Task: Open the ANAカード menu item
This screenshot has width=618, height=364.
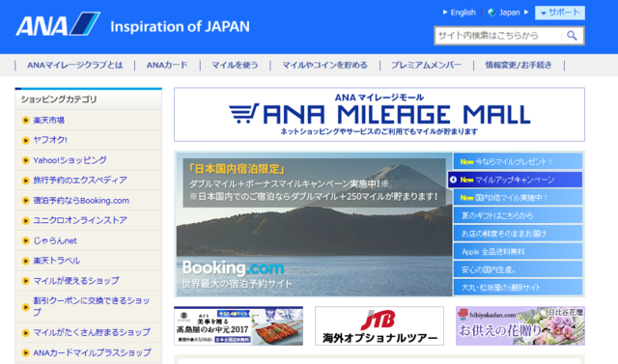Action: coord(167,66)
